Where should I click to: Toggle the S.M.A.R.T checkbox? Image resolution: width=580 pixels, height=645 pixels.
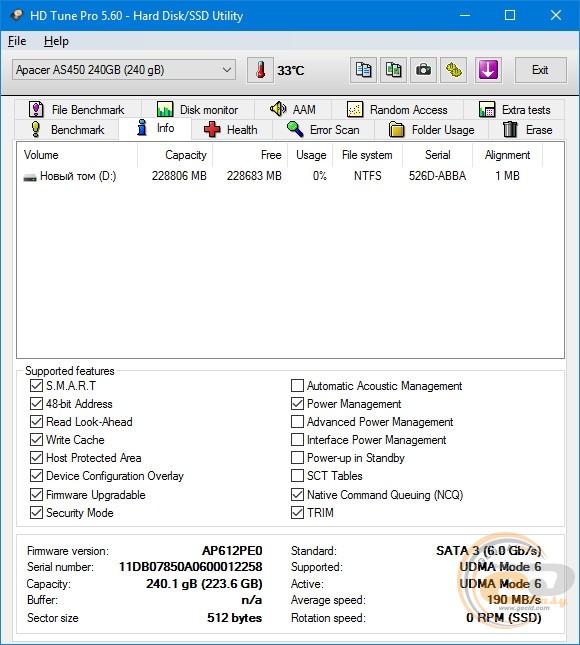36,386
